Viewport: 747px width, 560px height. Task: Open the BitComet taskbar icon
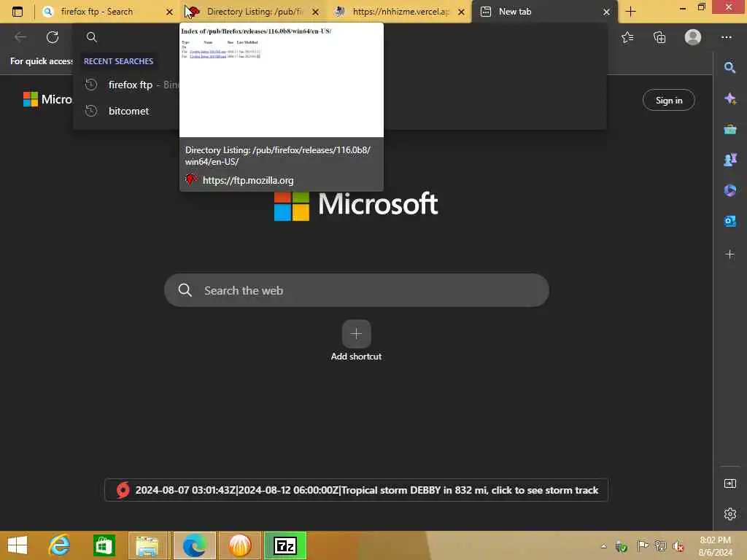(239, 545)
